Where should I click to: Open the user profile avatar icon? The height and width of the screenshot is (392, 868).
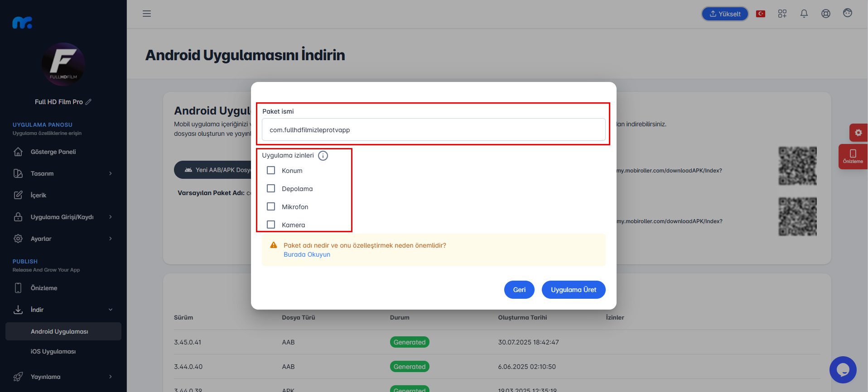(x=848, y=13)
